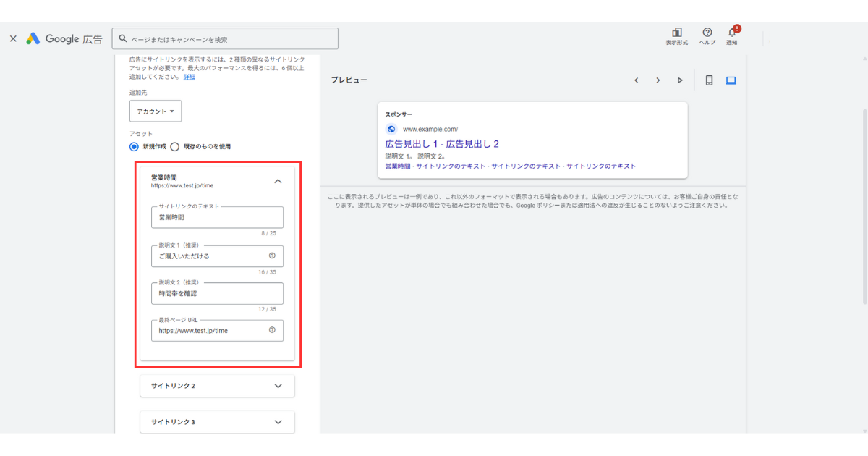Click the 営業時間 sitelink in preview
This screenshot has height=456, width=868.
397,166
